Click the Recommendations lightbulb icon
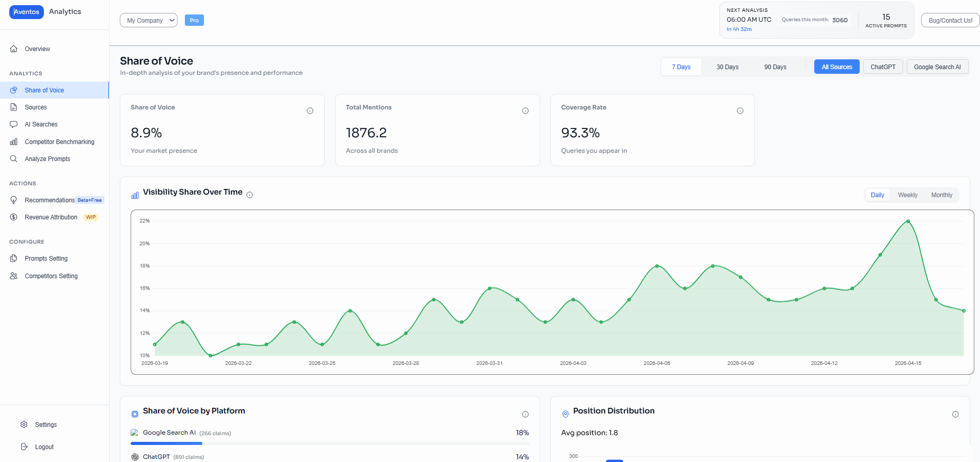Image resolution: width=980 pixels, height=462 pixels. (14, 200)
